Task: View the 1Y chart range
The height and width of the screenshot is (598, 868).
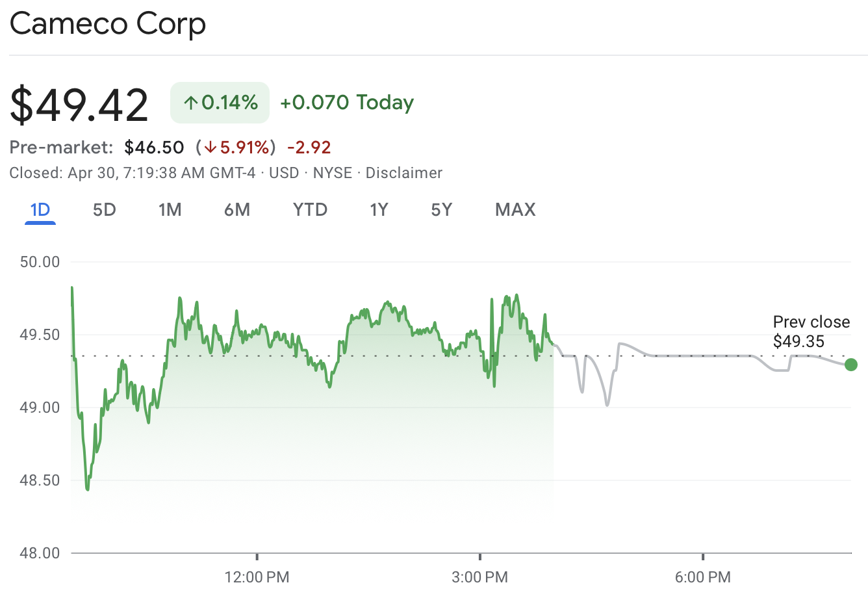Action: click(x=379, y=210)
